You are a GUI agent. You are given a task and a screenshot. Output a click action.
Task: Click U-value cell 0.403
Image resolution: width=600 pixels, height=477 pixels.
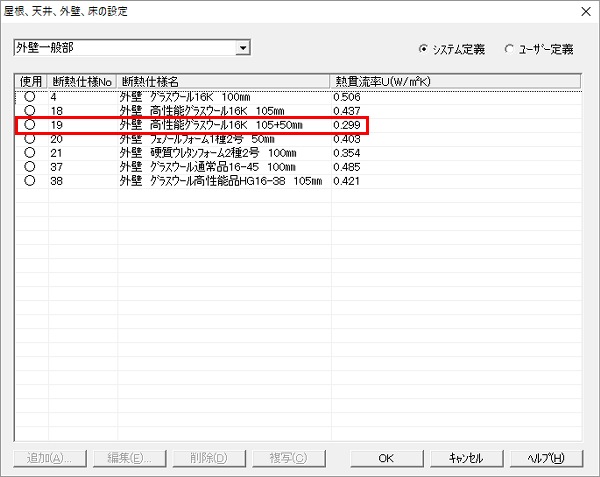pyautogui.click(x=347, y=139)
